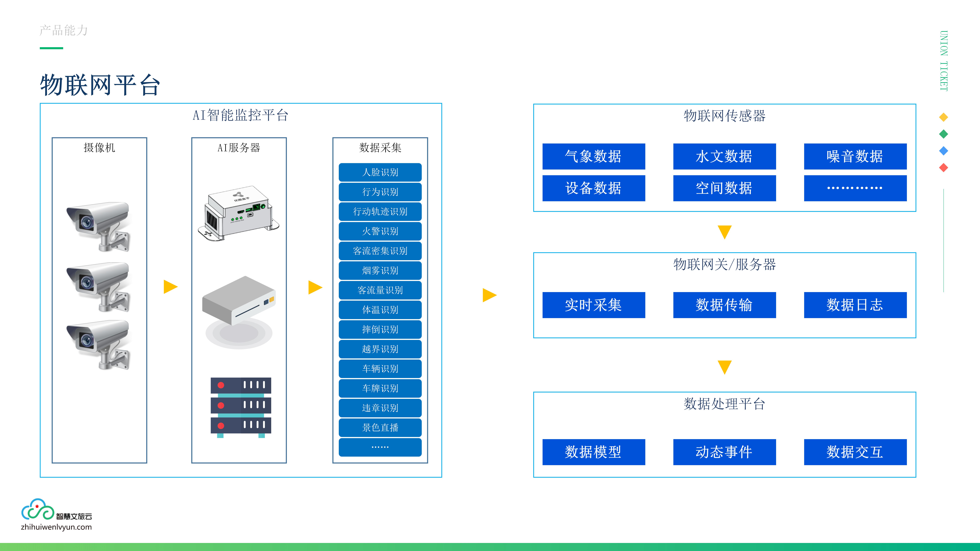Click the red diamond marker
Screen dimensions: 980x551
(x=944, y=168)
